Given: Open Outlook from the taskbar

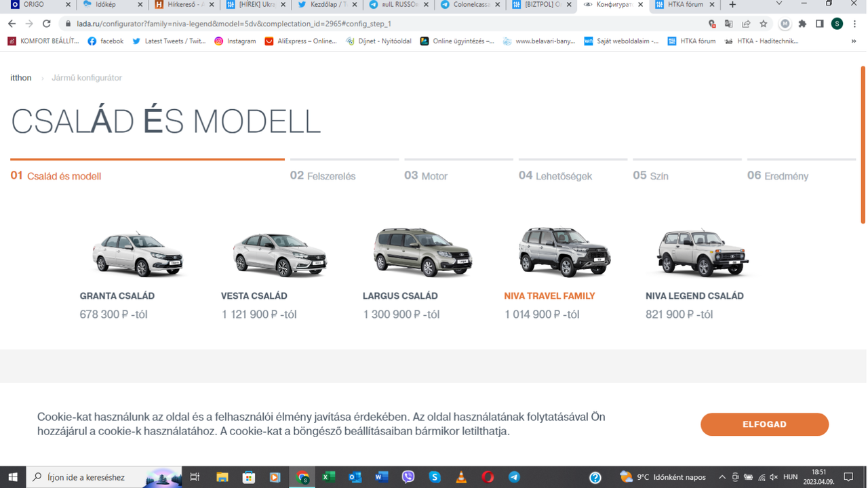Looking at the screenshot, I should coord(355,477).
